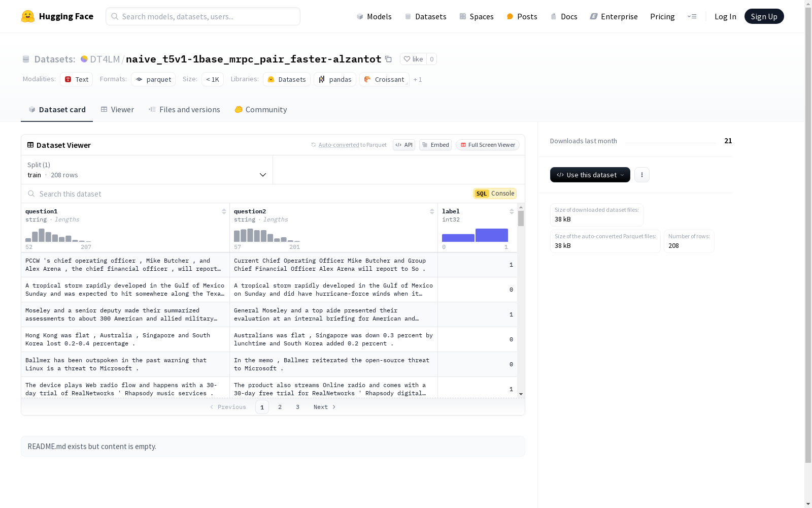Click the Hugging Face logo
The height and width of the screenshot is (508, 812).
(x=57, y=16)
